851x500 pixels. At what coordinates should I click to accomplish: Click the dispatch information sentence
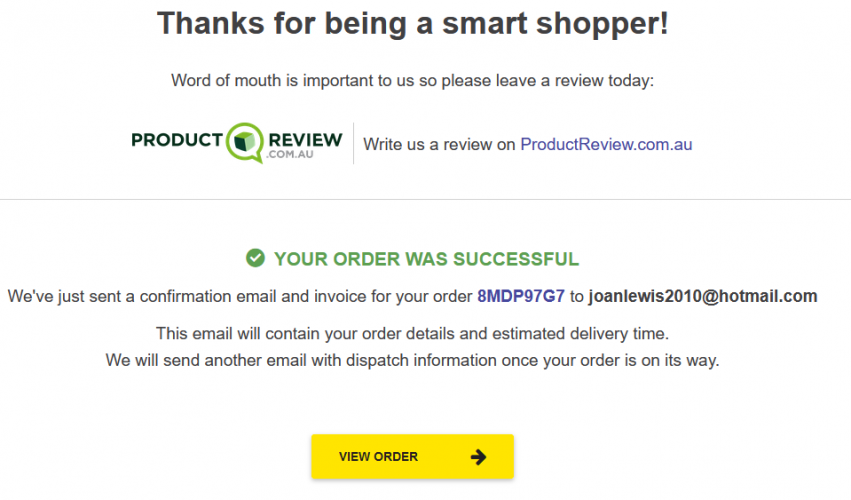pos(412,360)
